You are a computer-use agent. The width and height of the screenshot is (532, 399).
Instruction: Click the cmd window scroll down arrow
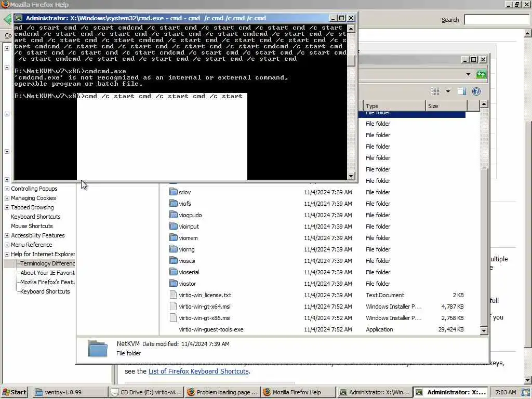click(x=351, y=176)
